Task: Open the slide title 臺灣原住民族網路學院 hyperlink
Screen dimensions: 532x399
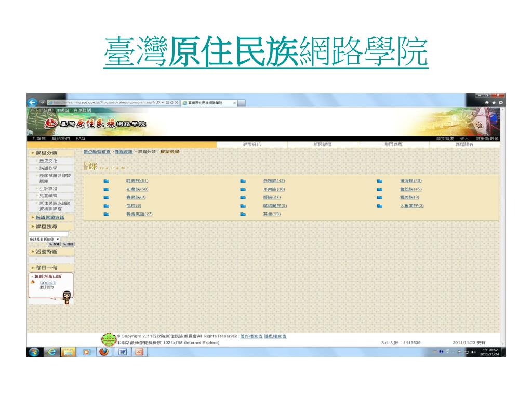Action: [x=265, y=52]
